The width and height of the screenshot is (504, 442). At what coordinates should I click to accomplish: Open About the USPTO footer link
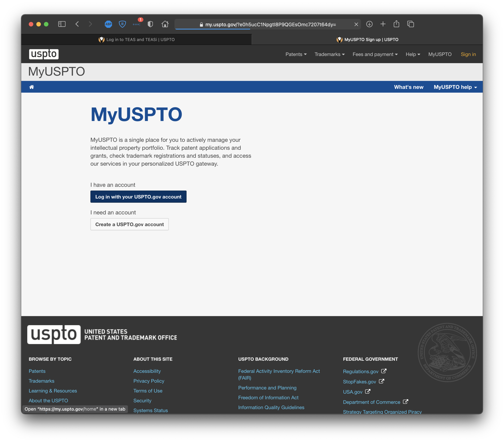(x=48, y=401)
